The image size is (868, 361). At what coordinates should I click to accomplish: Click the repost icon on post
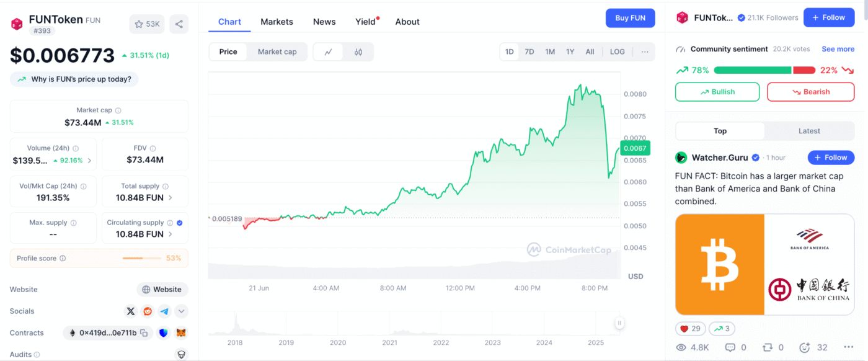tap(768, 347)
